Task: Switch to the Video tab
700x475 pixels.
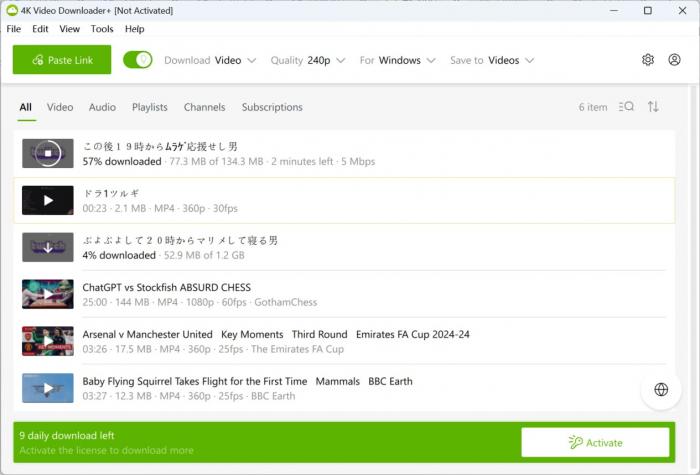Action: tap(60, 107)
